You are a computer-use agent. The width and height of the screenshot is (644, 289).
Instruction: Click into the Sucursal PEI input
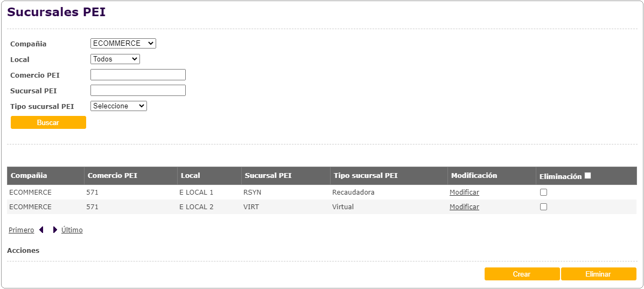[138, 91]
